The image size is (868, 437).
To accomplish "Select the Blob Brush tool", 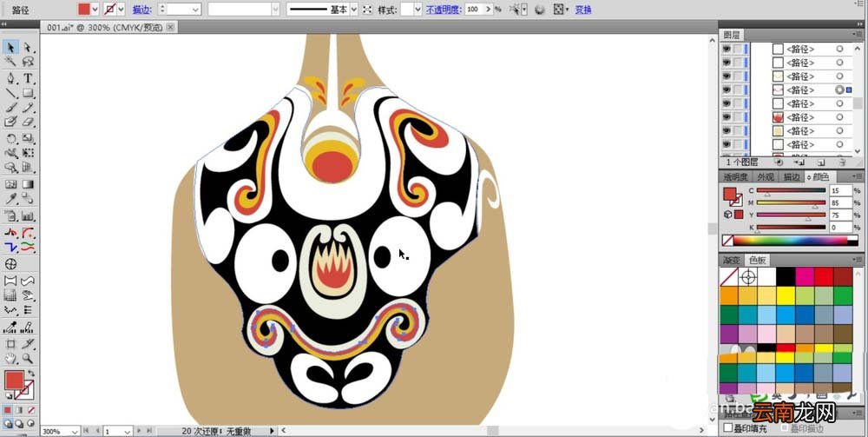I will click(10, 122).
